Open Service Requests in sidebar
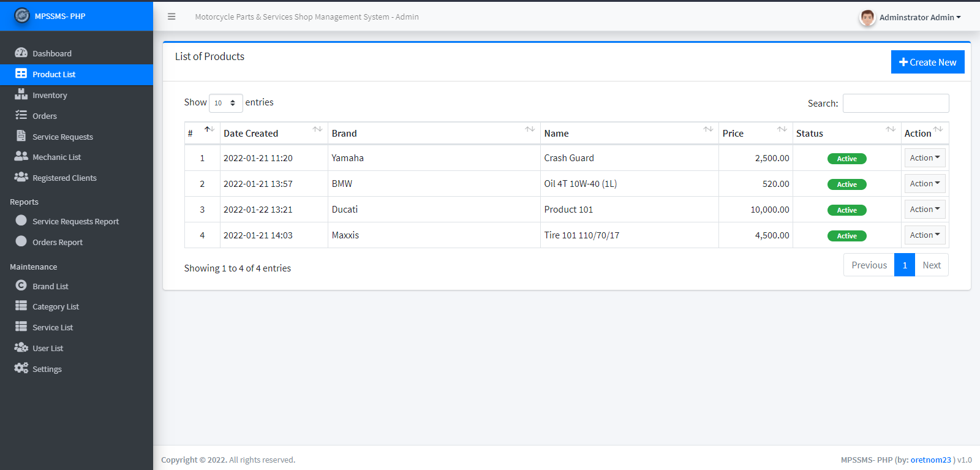Screen dimensions: 980x470 point(77,137)
